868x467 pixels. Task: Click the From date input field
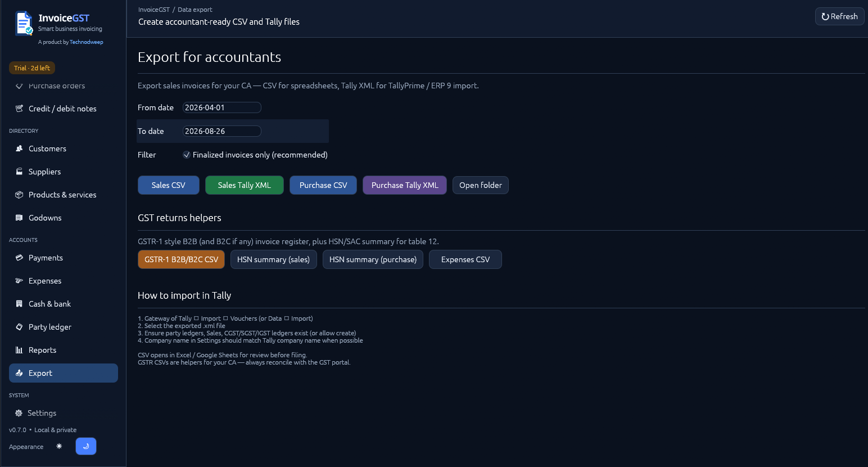222,107
